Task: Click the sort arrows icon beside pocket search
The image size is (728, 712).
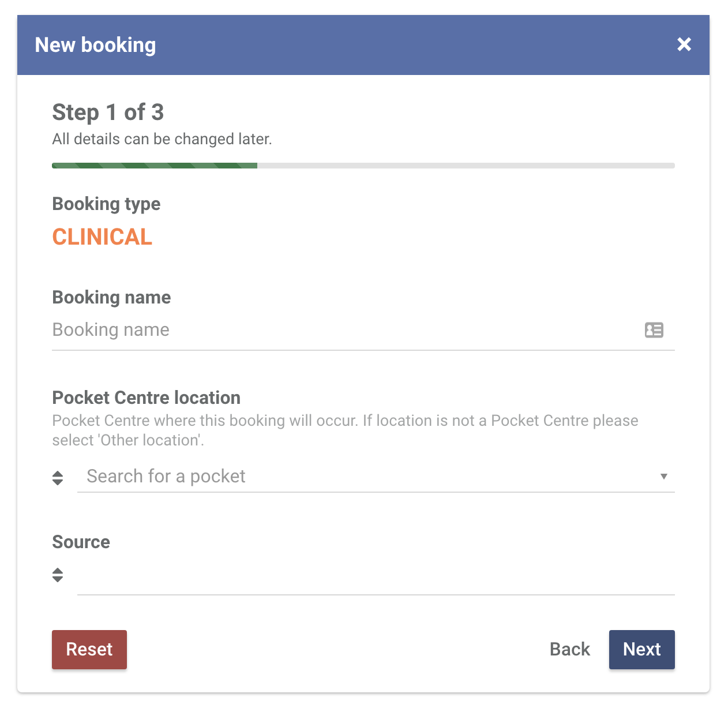Action: tap(58, 478)
